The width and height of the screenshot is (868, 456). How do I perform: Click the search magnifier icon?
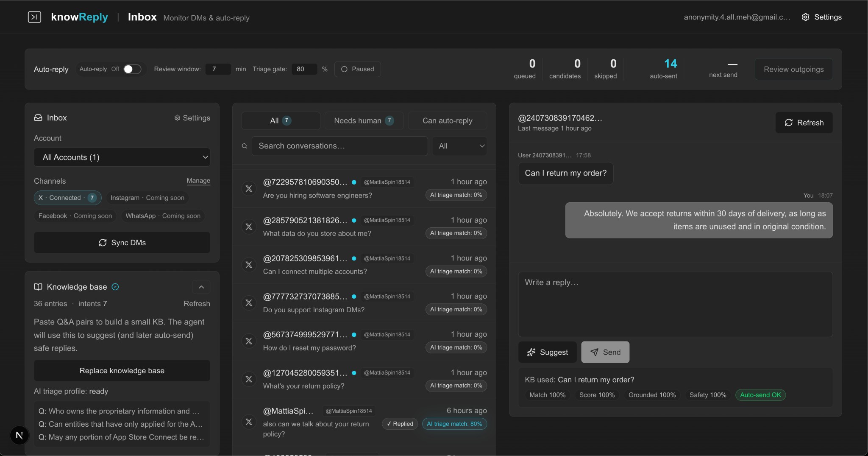245,146
